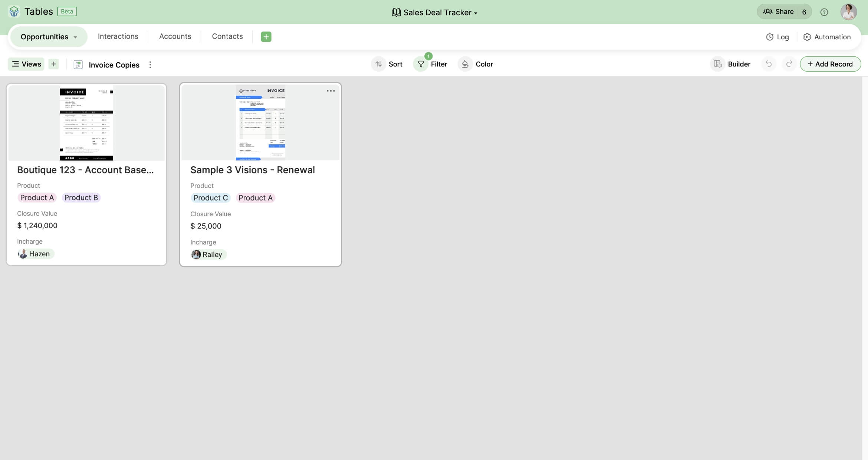Toggle the Views list panel

[x=26, y=64]
